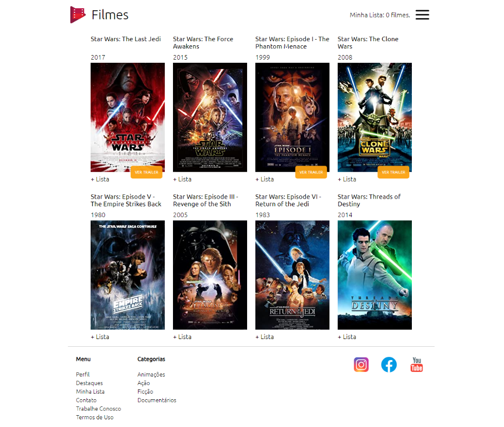Add The Empire Strikes Back via + Lista
Screen dimensions: 504x427
[100, 336]
